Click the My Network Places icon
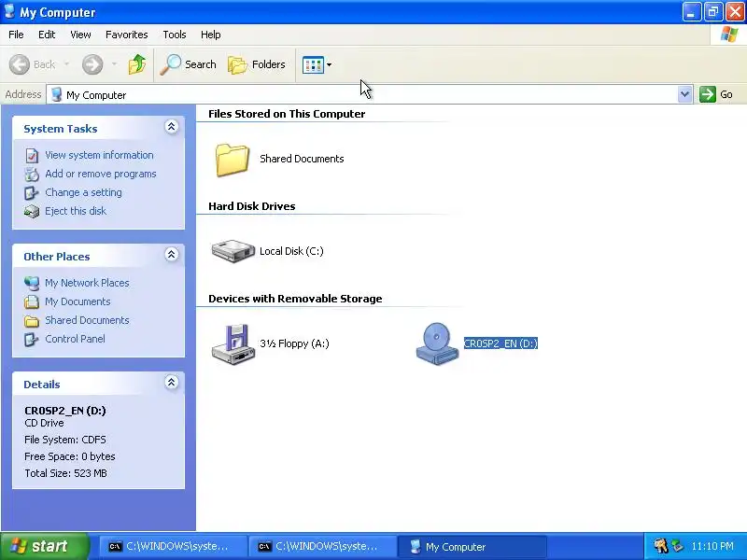 [x=32, y=284]
